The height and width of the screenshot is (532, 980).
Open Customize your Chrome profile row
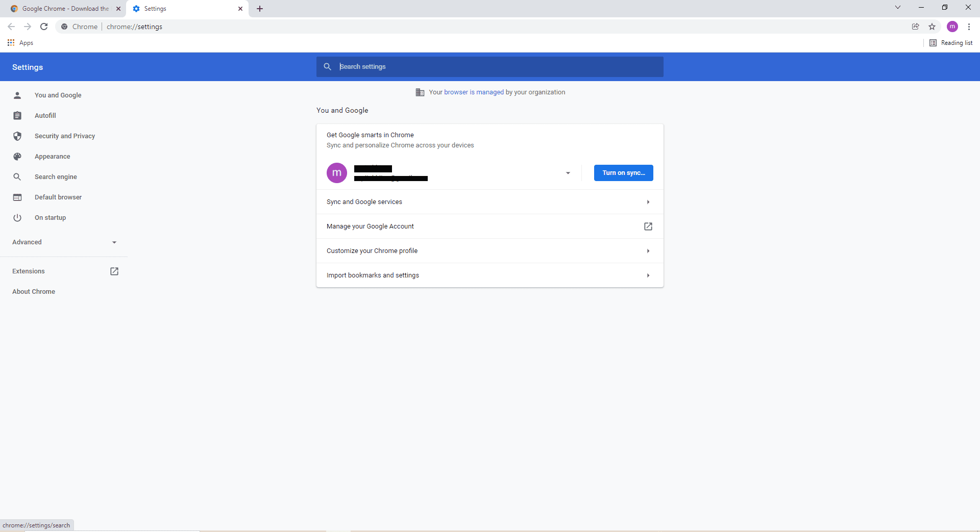(490, 251)
